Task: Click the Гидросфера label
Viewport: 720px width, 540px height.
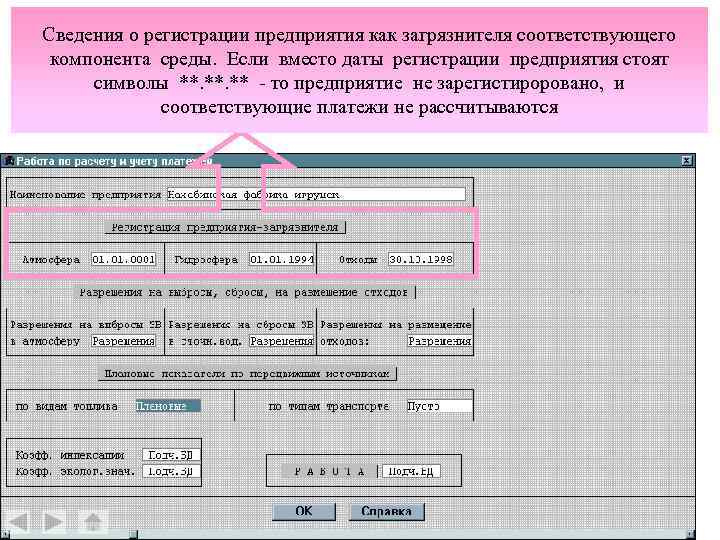Action: tap(206, 260)
